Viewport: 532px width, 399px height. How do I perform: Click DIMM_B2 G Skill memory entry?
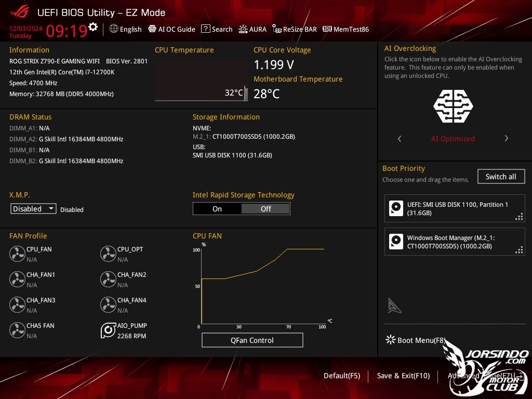pos(66,161)
